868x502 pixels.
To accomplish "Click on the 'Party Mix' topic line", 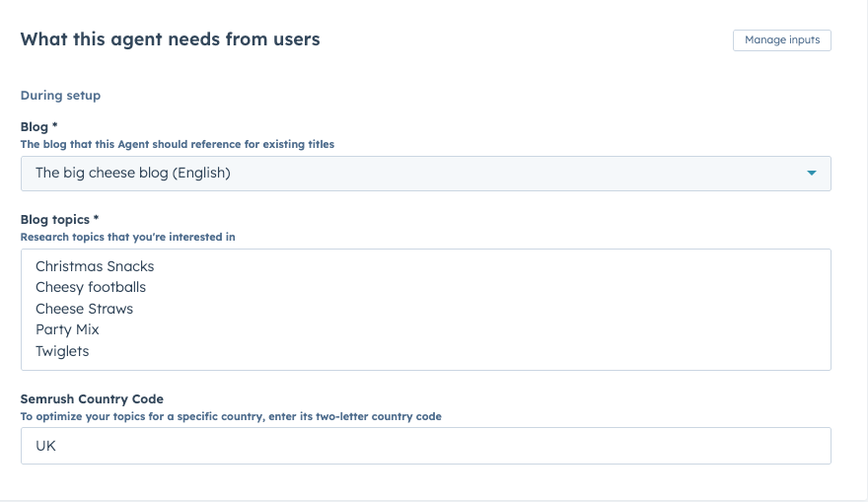I will [x=67, y=329].
